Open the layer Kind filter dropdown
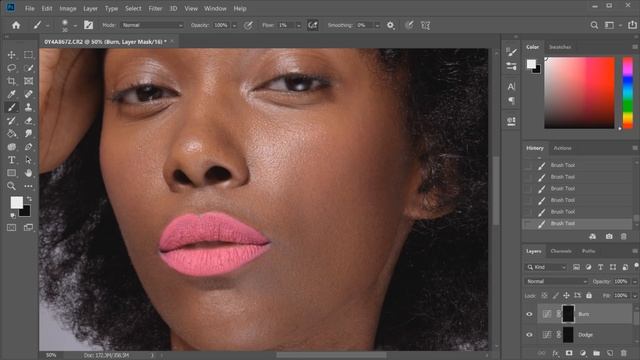The image size is (640, 360). 546,267
